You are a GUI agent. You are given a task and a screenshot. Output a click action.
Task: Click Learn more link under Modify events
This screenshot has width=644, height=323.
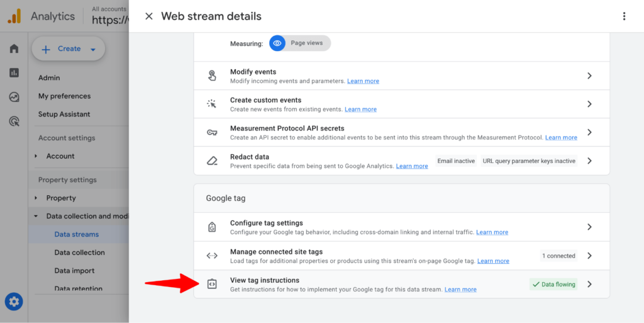pos(363,81)
